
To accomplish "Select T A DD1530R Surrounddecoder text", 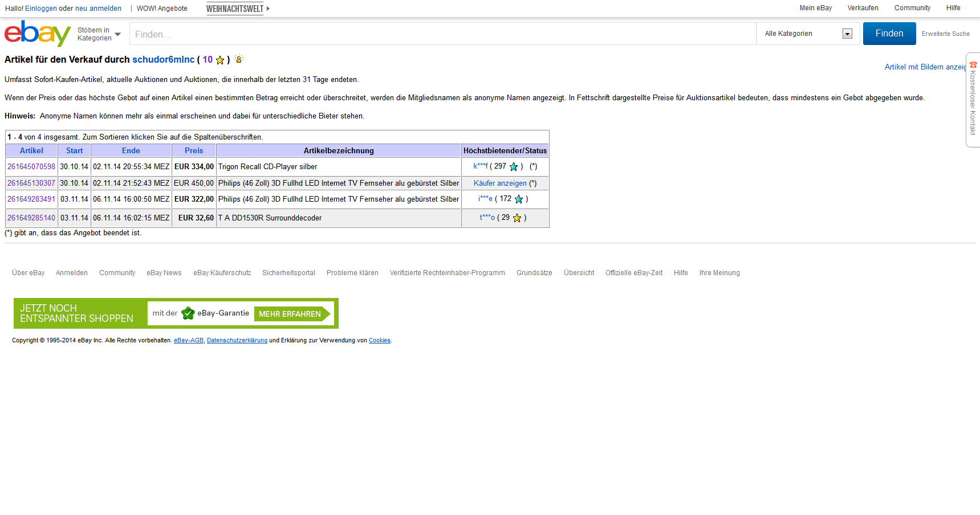I will (270, 218).
